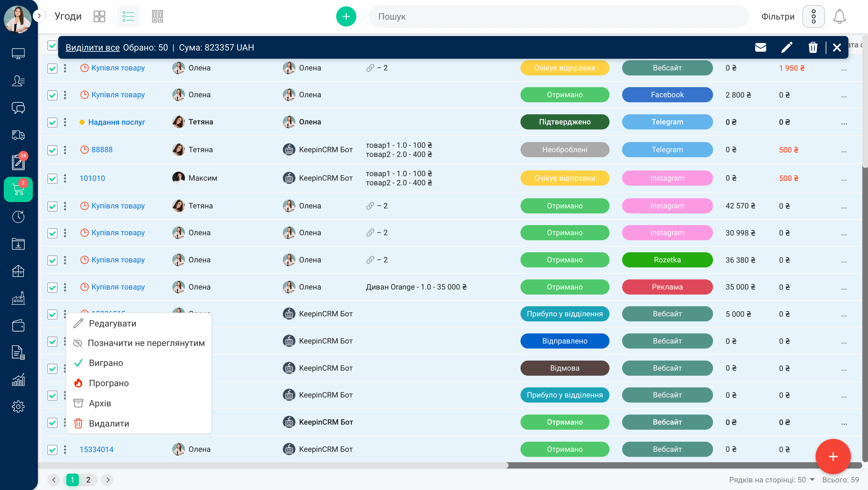Image resolution: width=868 pixels, height=490 pixels.
Task: Click the green add deal plus button
Action: (x=346, y=16)
